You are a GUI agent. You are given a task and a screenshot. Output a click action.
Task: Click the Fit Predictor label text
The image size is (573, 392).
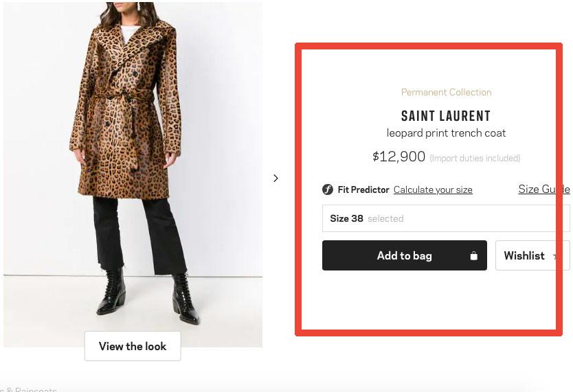click(x=363, y=190)
